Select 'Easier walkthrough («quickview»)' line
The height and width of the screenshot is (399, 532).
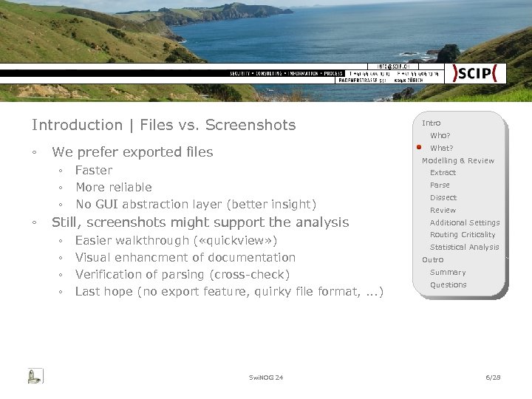pos(176,241)
